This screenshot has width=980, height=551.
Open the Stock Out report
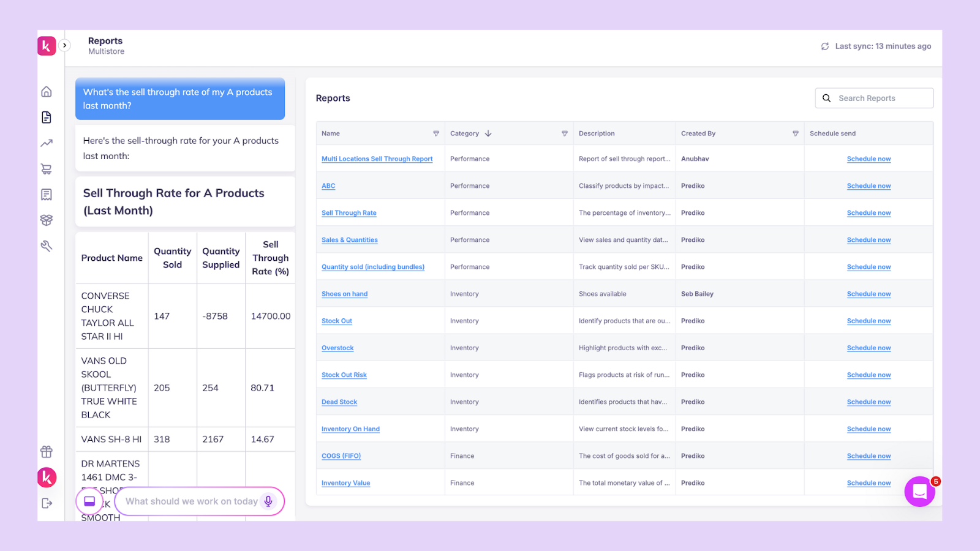(337, 321)
